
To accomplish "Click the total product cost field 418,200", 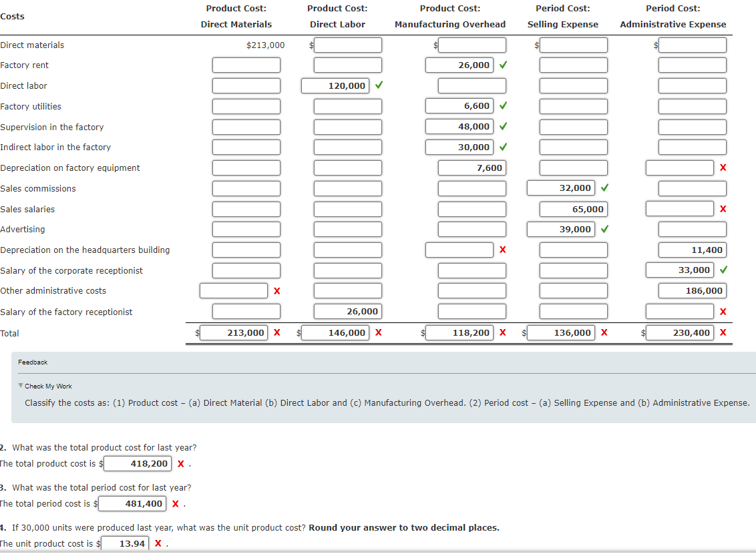I will click(138, 464).
